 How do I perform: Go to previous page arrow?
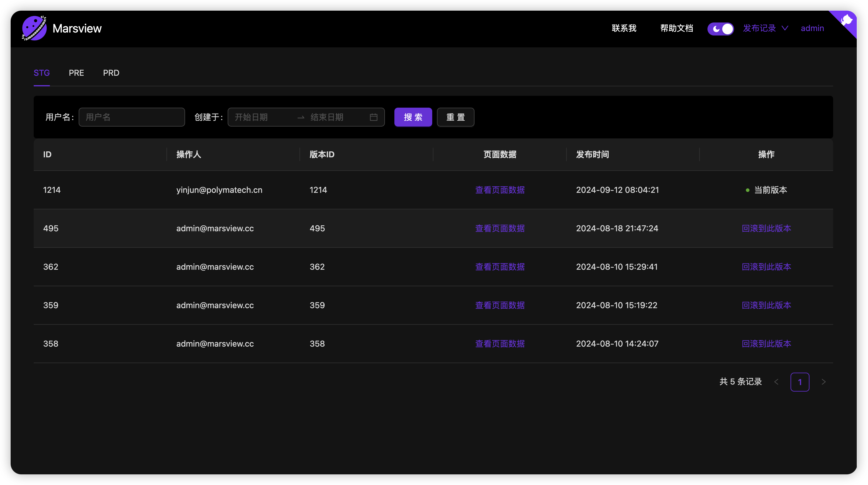coord(776,382)
